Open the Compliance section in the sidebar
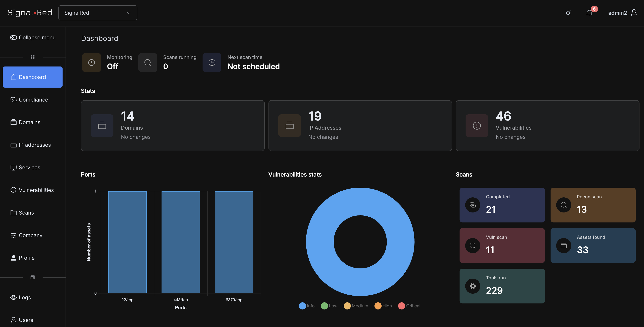The image size is (644, 327). [x=33, y=99]
